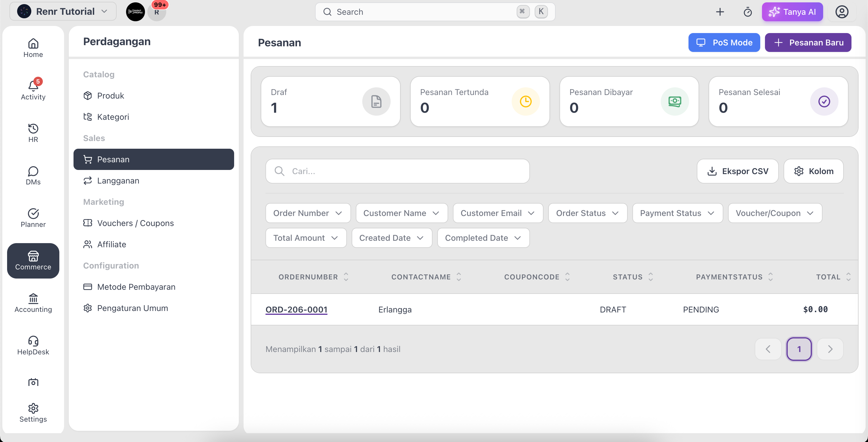
Task: Open the user profile avatar icon
Action: click(x=841, y=12)
